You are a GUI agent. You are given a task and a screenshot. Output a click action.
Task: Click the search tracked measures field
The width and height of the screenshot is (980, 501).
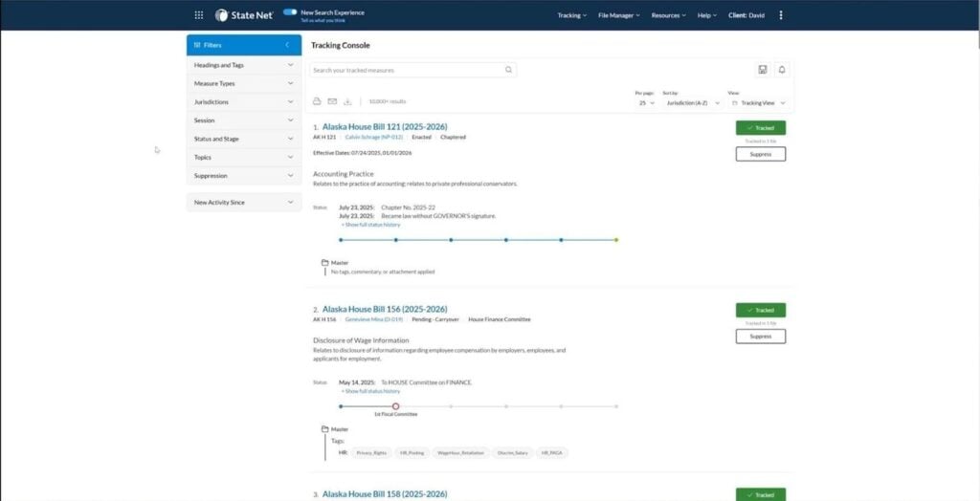pyautogui.click(x=407, y=70)
